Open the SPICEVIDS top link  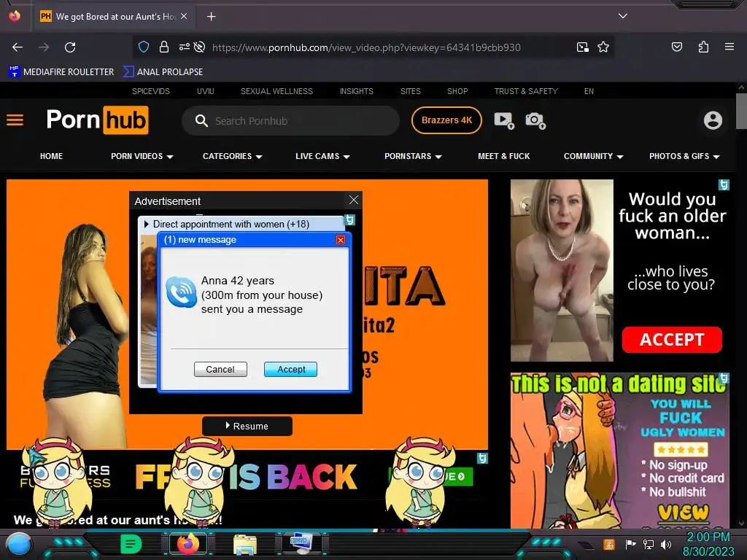point(150,91)
